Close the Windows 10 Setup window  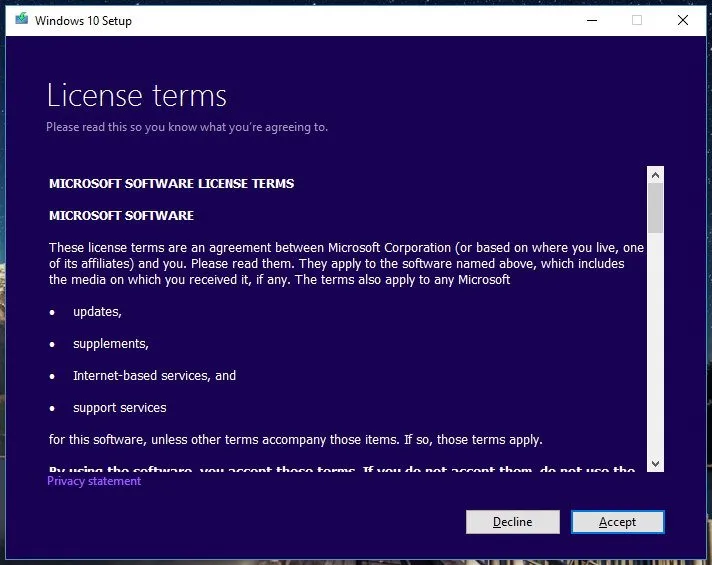pyautogui.click(x=682, y=20)
